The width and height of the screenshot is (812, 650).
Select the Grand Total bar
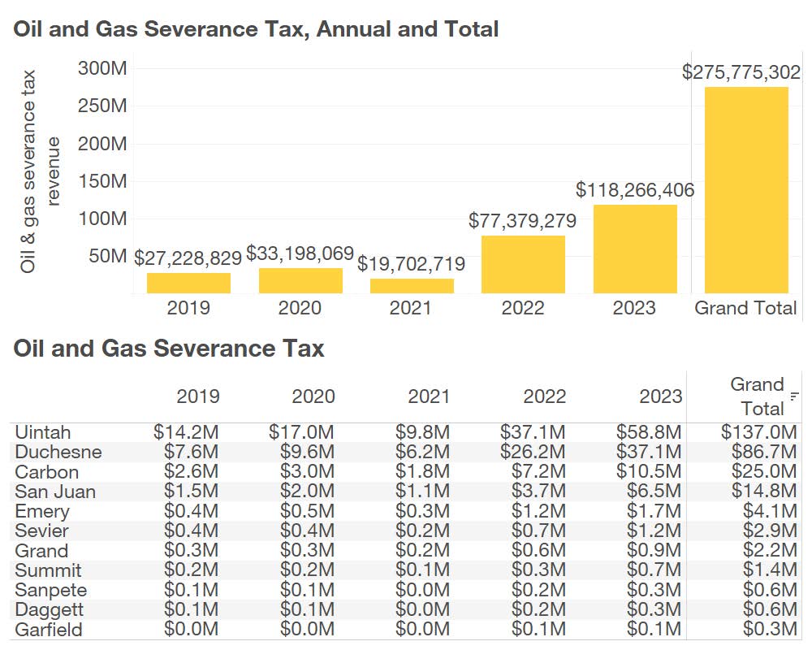(x=746, y=189)
